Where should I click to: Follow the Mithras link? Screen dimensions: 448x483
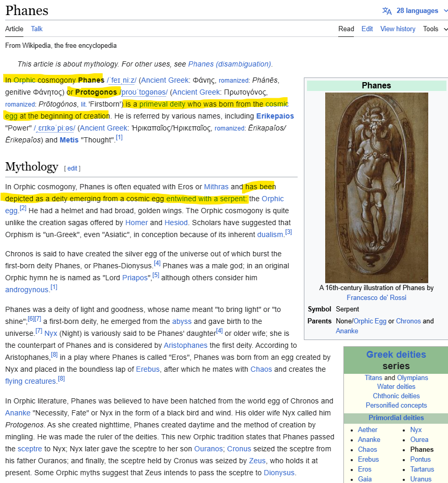216,187
